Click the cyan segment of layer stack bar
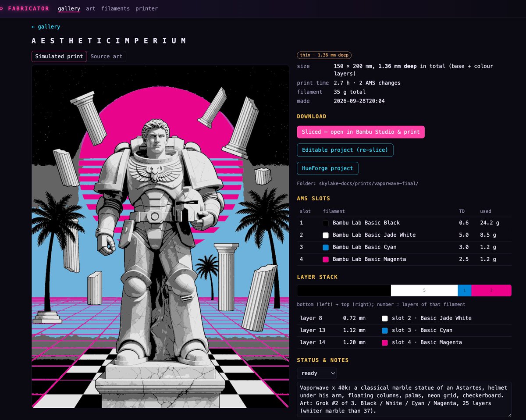 (465, 290)
